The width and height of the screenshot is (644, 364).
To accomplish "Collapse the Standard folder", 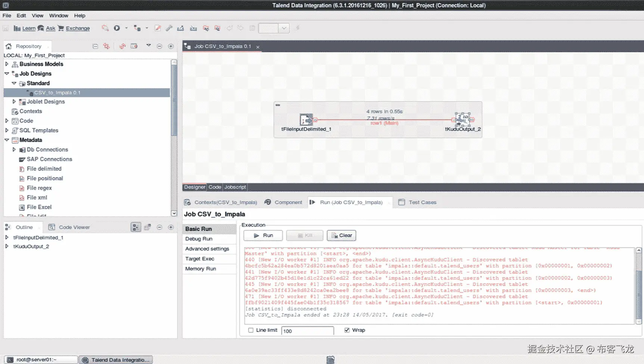I will [14, 83].
